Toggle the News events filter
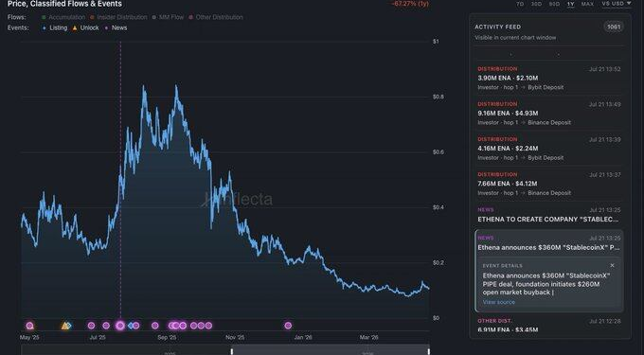 116,27
